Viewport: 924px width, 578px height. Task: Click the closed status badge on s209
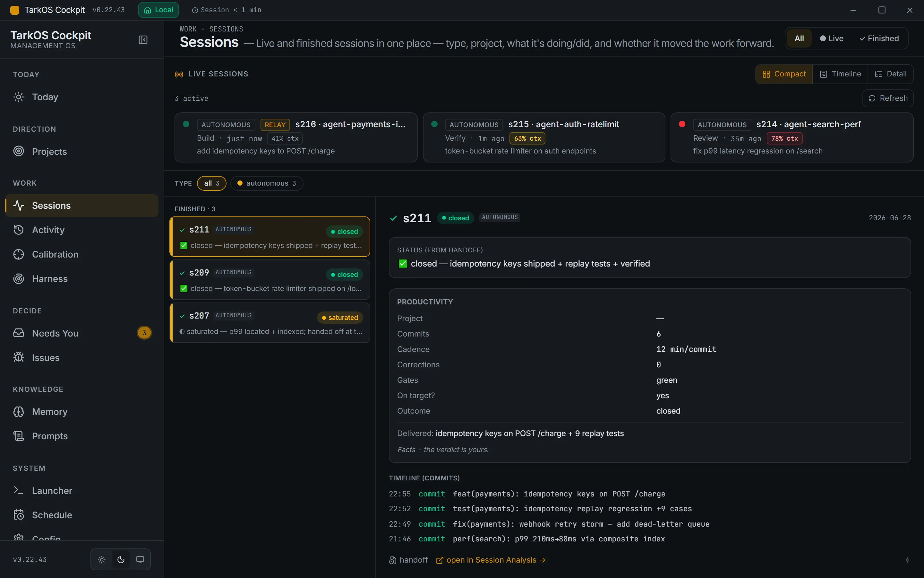coord(344,275)
